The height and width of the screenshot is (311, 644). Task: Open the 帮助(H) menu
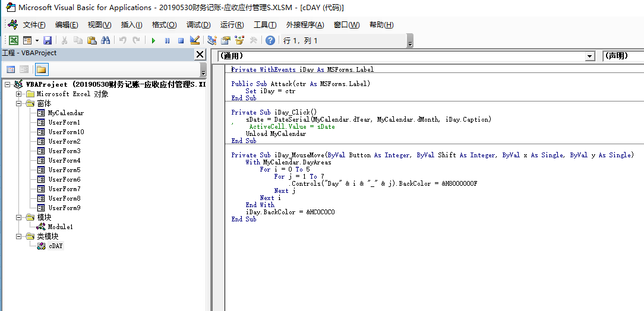(381, 25)
